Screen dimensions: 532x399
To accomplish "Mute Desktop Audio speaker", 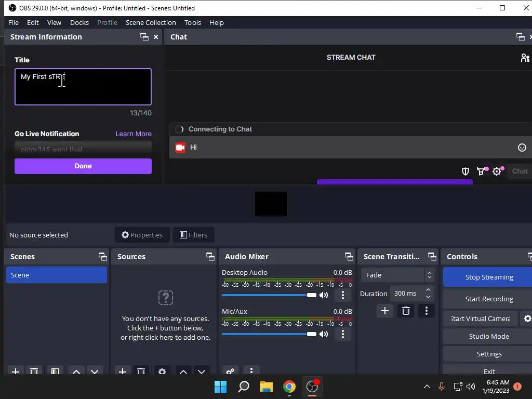I will (324, 295).
